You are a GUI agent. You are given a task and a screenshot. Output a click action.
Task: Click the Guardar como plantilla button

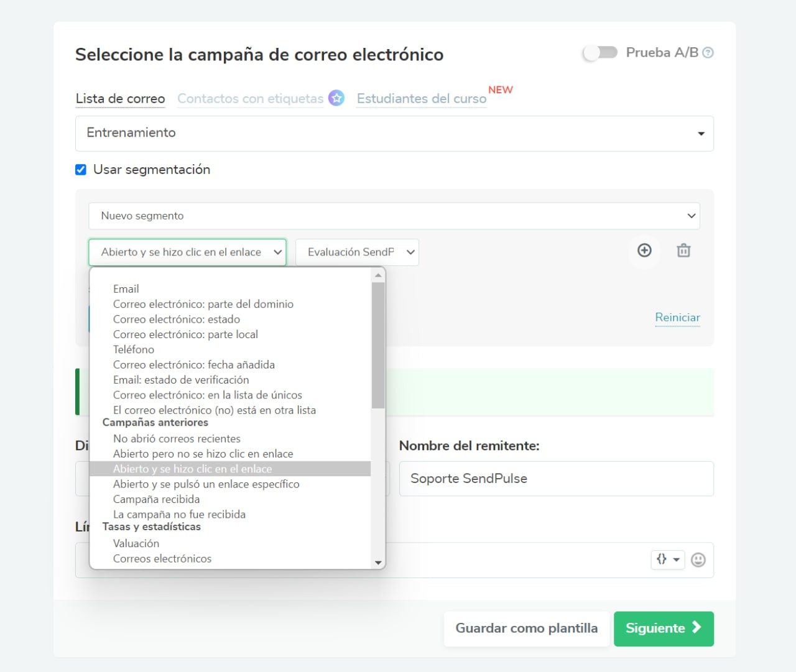point(527,628)
